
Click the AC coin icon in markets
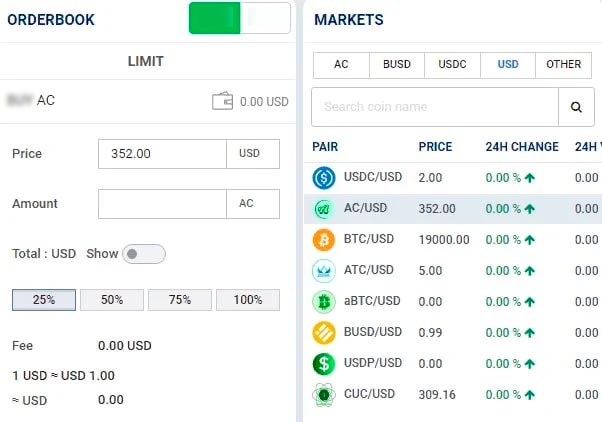tap(324, 209)
